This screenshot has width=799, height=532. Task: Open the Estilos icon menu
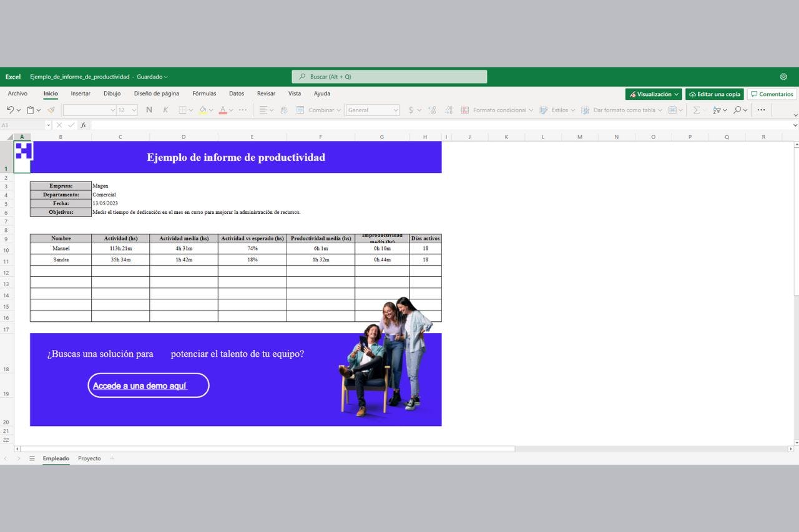[x=557, y=110]
